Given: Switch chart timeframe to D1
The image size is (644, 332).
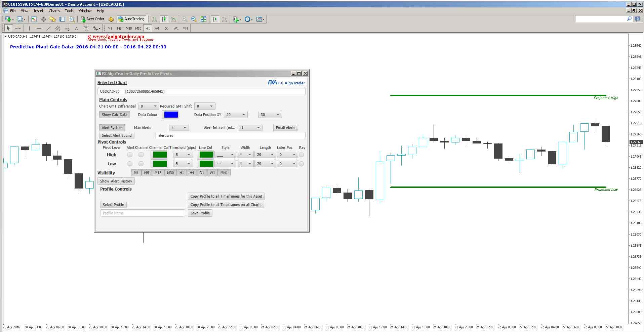Looking at the screenshot, I should coord(166,28).
